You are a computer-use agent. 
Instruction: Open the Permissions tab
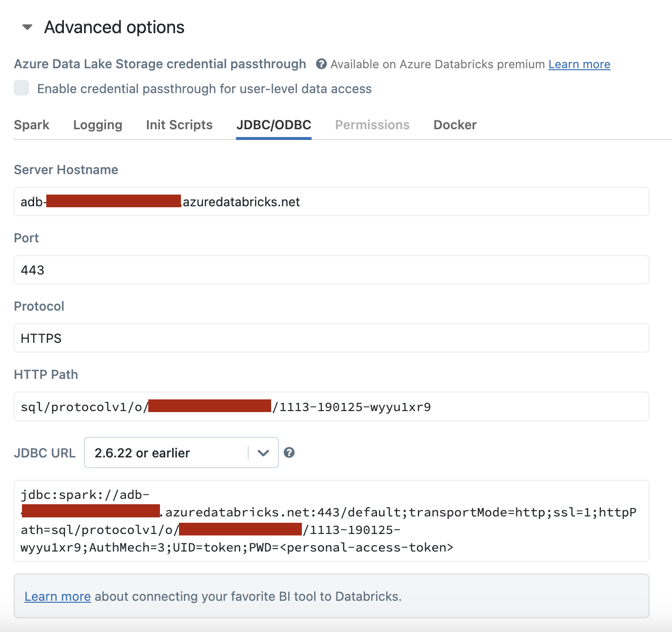click(x=372, y=125)
